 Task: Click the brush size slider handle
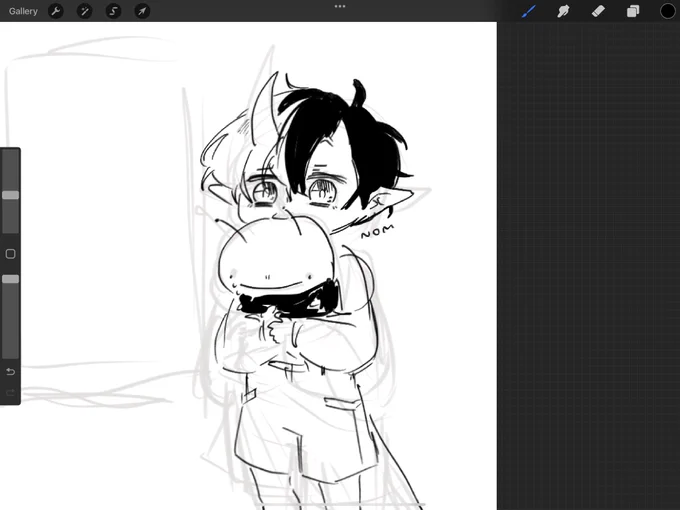[x=10, y=195]
